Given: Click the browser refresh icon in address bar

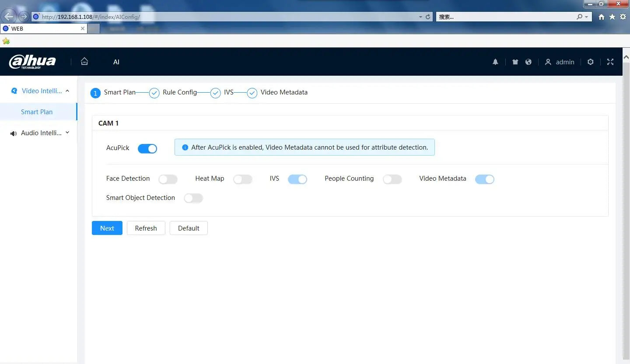Looking at the screenshot, I should pos(428,17).
